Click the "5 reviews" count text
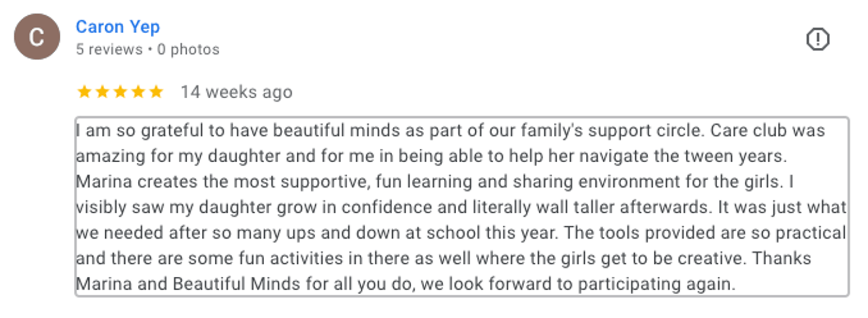This screenshot has height=318, width=868. tap(109, 49)
